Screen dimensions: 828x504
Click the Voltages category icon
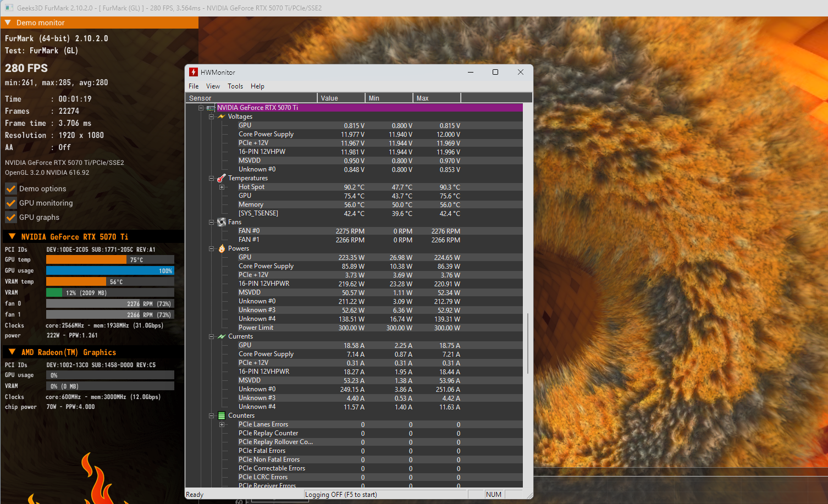pyautogui.click(x=222, y=117)
